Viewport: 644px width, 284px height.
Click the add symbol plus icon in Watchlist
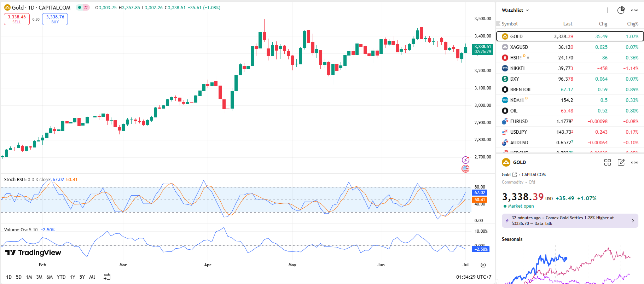click(x=608, y=10)
